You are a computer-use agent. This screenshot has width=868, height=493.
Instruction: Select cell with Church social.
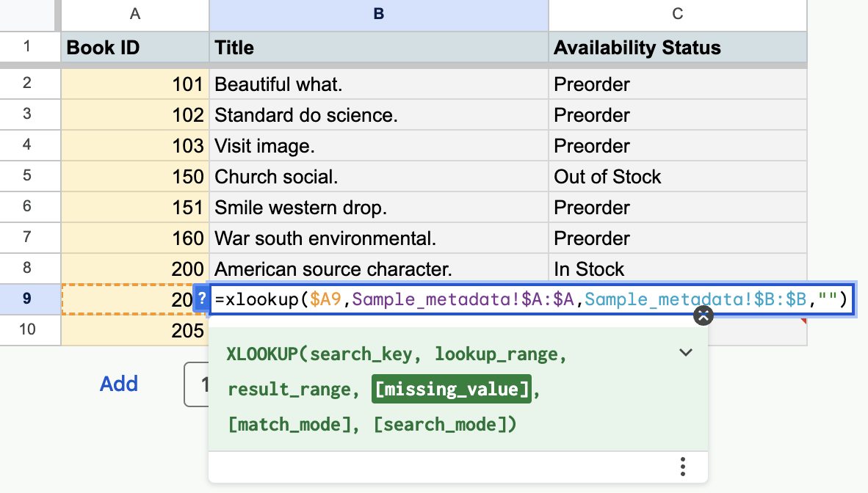[378, 177]
